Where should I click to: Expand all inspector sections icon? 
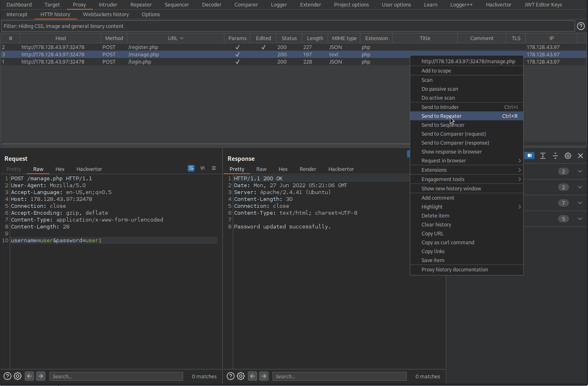543,156
